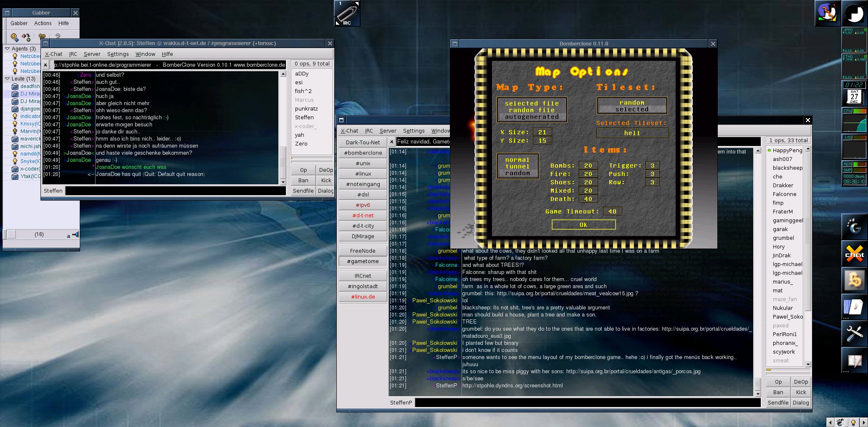Click the Steffen message input box

[x=176, y=191]
